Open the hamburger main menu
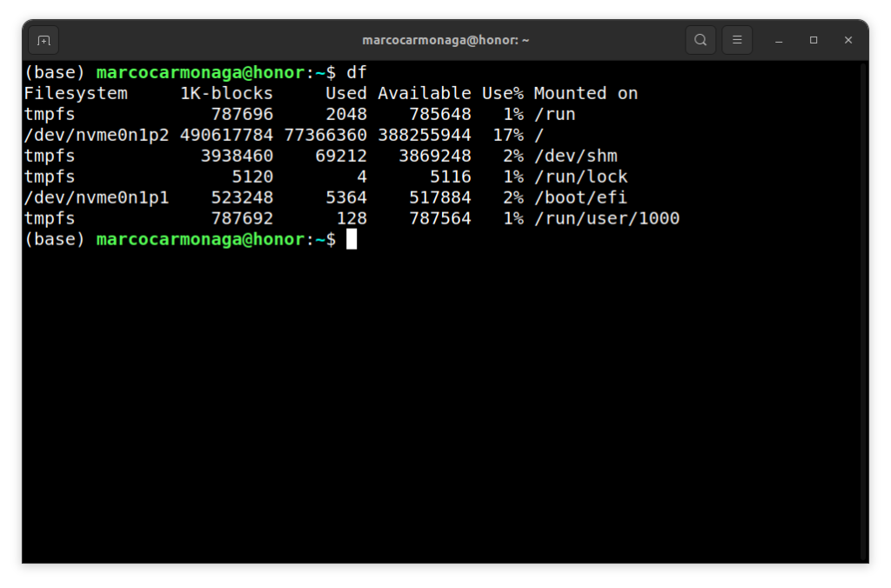This screenshot has width=891, height=588. click(737, 40)
